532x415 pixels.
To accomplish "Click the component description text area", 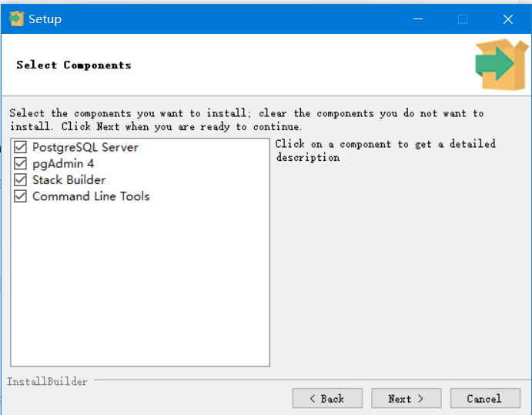I will pos(385,151).
